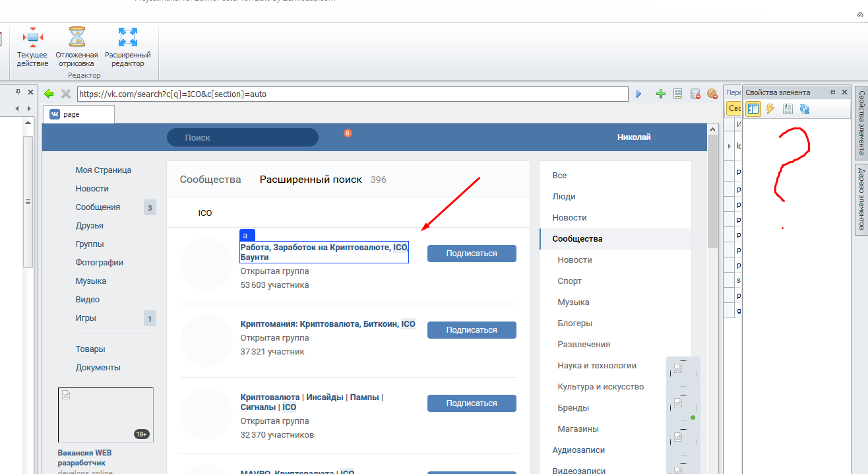This screenshot has height=474, width=868.
Task: Select Блогеры community category
Action: (575, 323)
